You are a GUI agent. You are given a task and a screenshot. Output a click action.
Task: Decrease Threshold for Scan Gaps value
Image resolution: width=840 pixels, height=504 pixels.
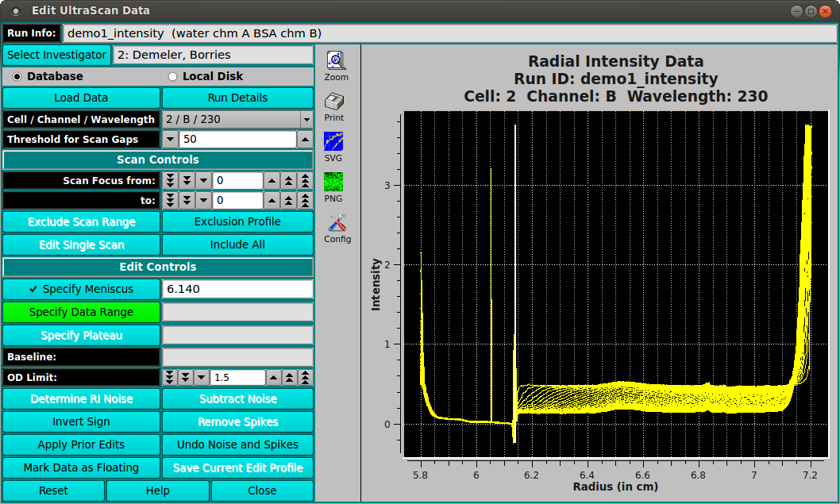pyautogui.click(x=171, y=139)
